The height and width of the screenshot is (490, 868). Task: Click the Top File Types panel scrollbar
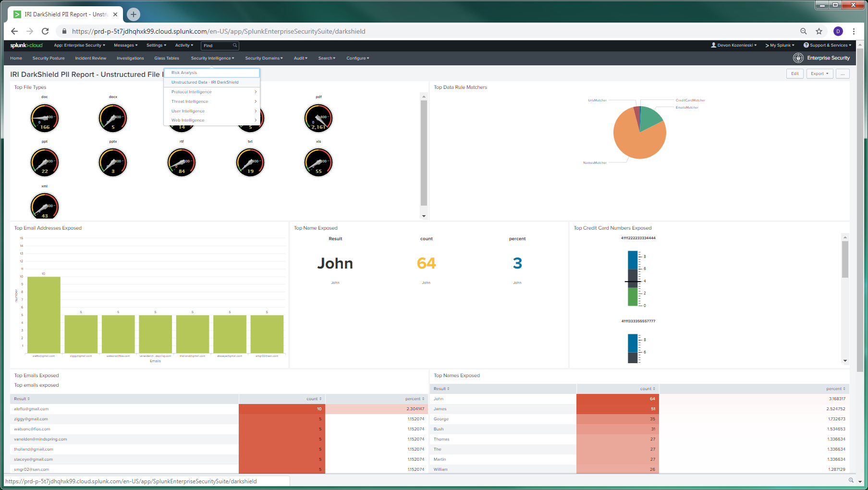point(424,153)
